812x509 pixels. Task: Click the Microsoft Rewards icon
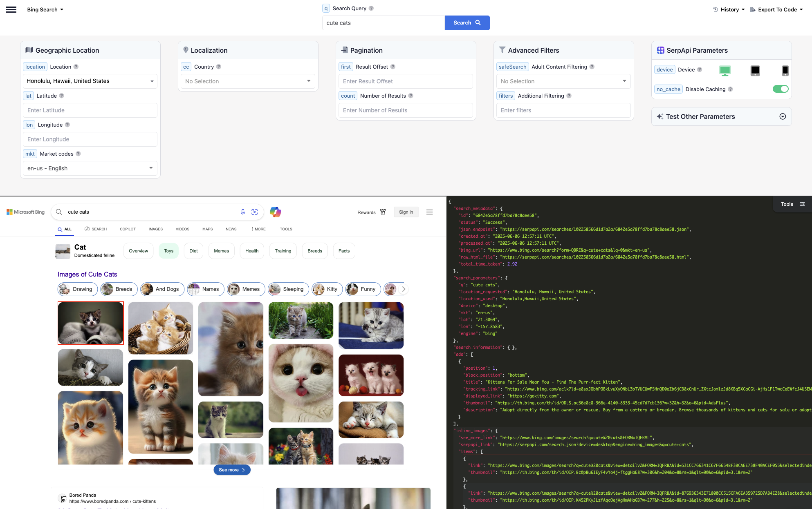tap(383, 212)
